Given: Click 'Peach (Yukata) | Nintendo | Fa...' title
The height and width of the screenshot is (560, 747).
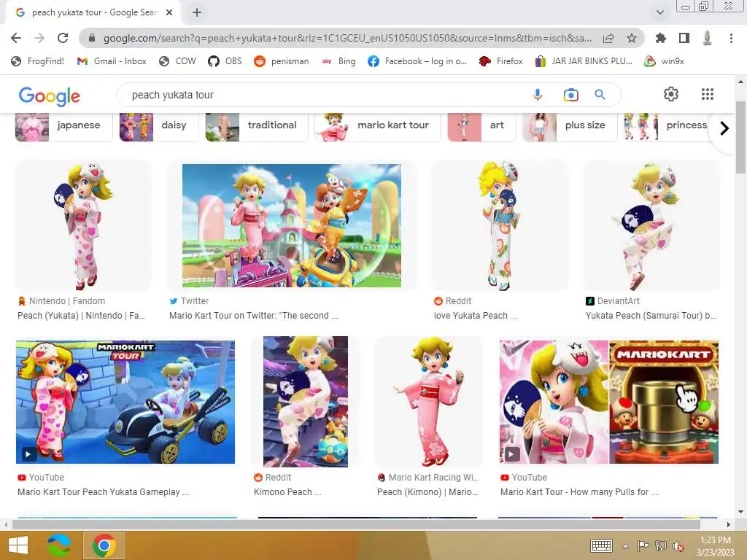Looking at the screenshot, I should coord(81,315).
